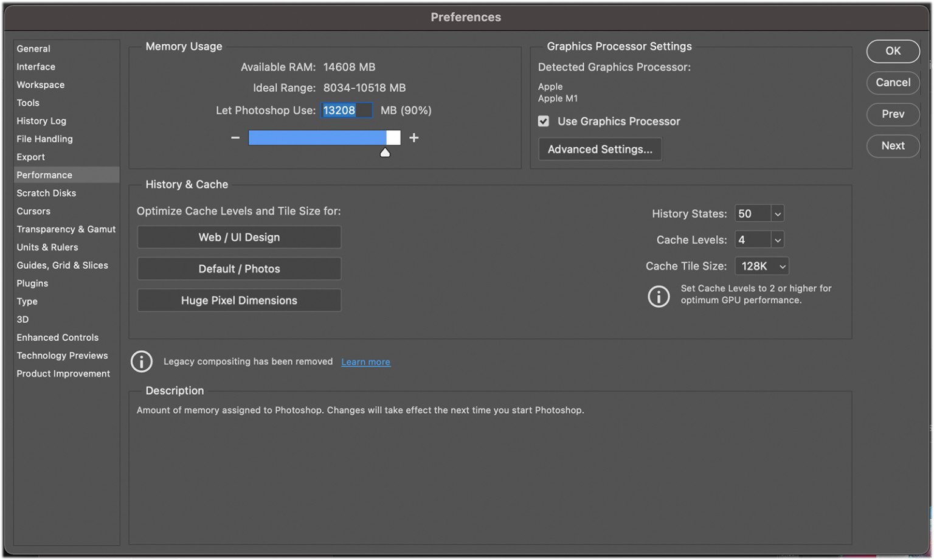Click the memory usage slider handle

click(x=385, y=153)
